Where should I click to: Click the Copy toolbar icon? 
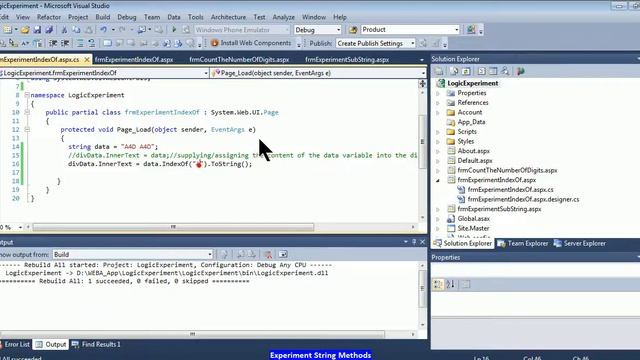point(76,30)
